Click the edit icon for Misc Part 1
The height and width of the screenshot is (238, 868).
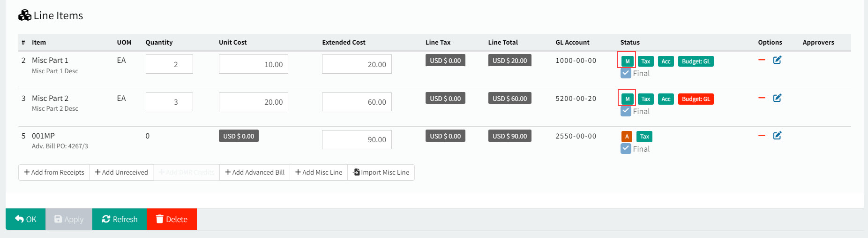point(777,60)
